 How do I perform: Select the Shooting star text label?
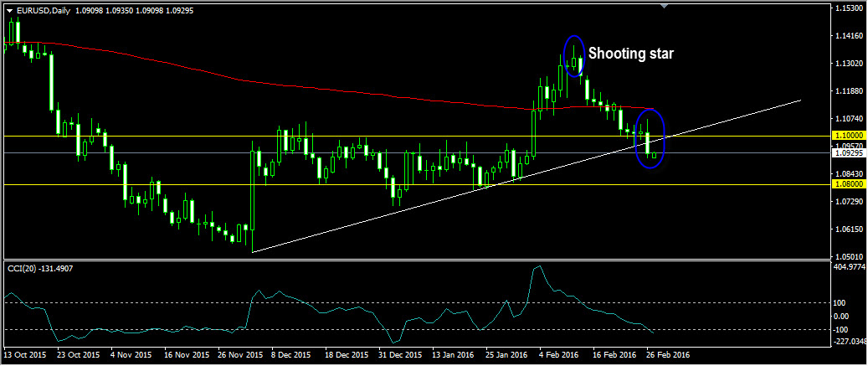pyautogui.click(x=630, y=54)
